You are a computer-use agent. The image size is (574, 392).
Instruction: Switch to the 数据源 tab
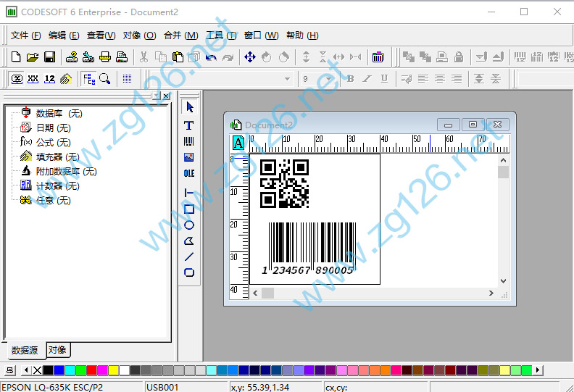tap(25, 350)
